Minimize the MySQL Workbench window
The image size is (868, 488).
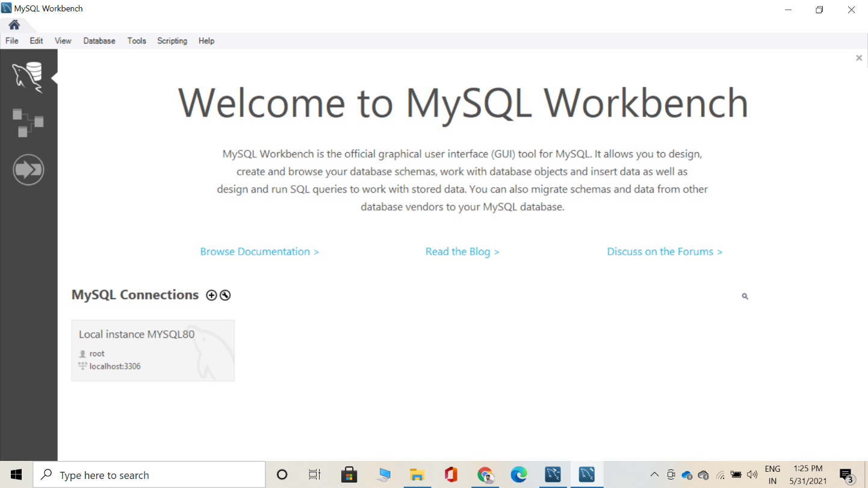coord(788,10)
